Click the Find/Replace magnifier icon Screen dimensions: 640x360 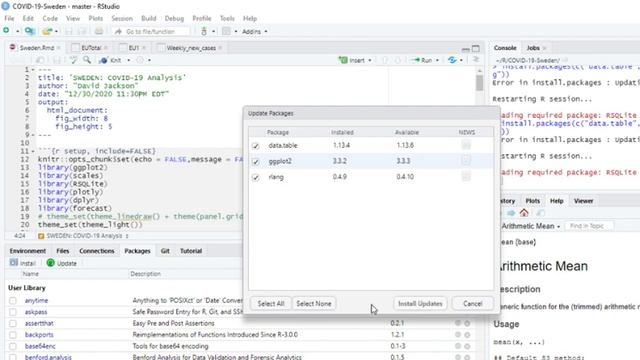87,60
